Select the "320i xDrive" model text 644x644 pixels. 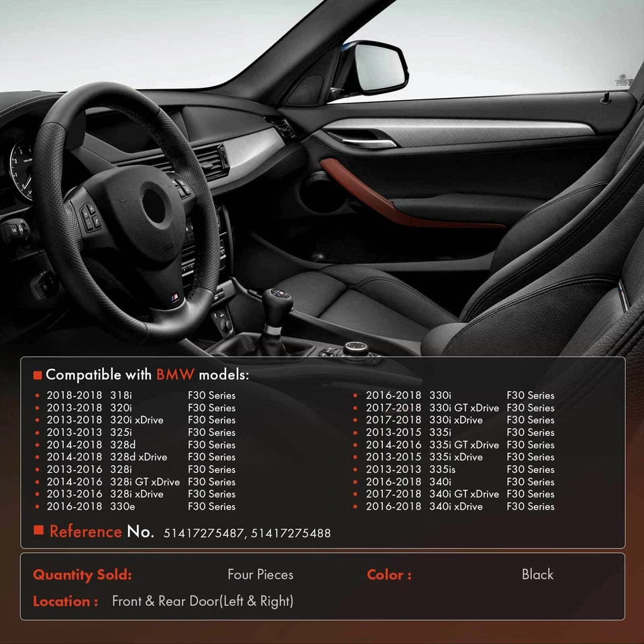136,420
